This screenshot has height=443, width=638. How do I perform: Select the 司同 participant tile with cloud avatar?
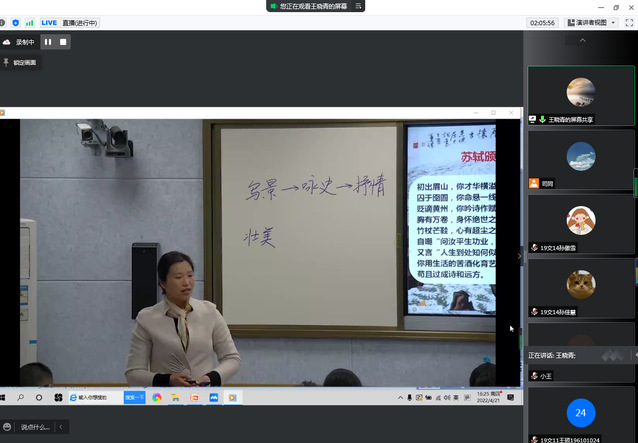coord(581,160)
